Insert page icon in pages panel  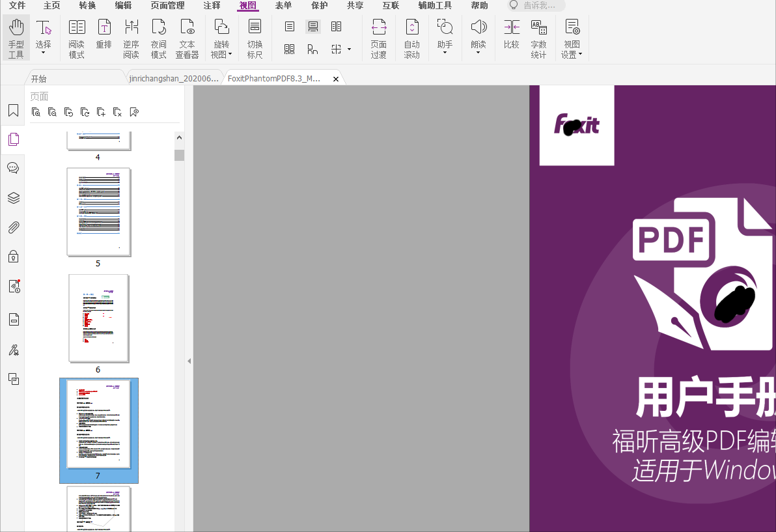pyautogui.click(x=101, y=113)
